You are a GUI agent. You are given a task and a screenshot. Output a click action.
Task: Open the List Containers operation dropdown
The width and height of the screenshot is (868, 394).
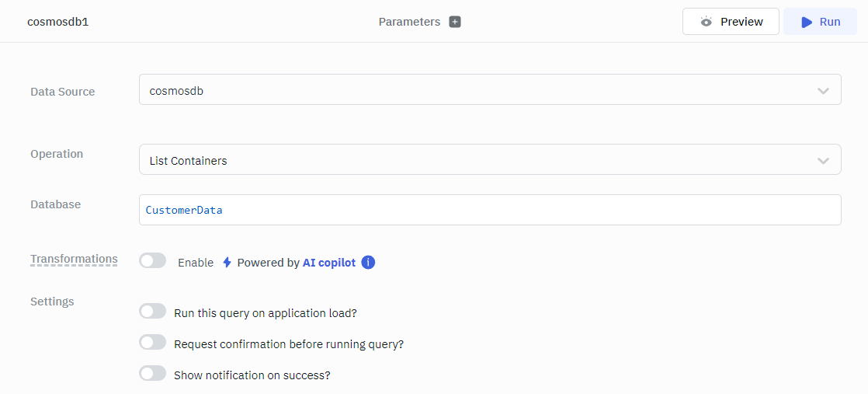click(x=489, y=160)
